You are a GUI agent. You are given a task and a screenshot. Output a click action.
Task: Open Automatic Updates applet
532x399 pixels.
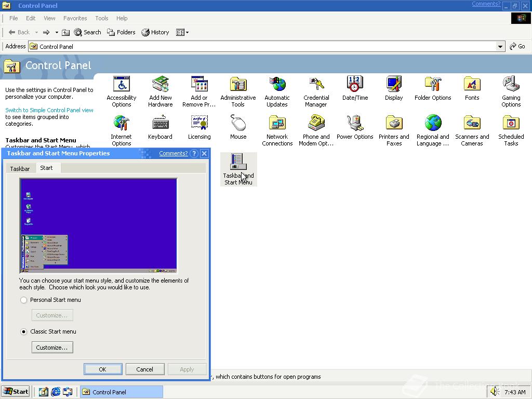(x=277, y=91)
